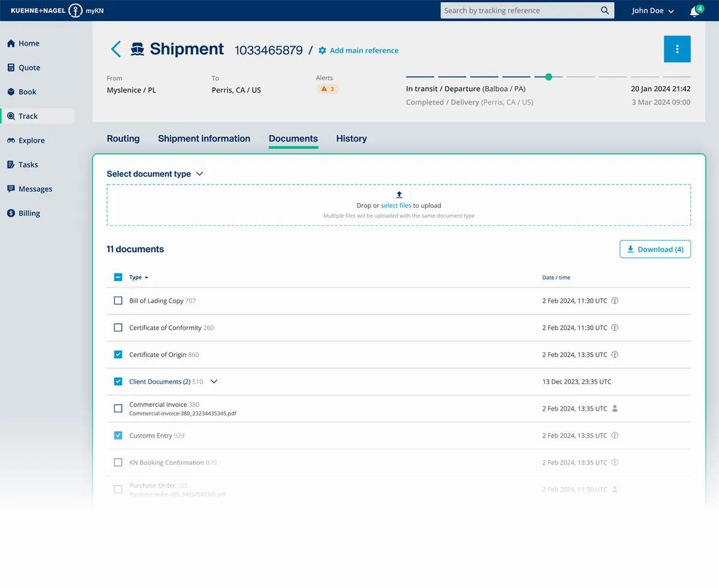Select the Quote section in sidebar
This screenshot has width=719, height=588.
click(x=10, y=67)
